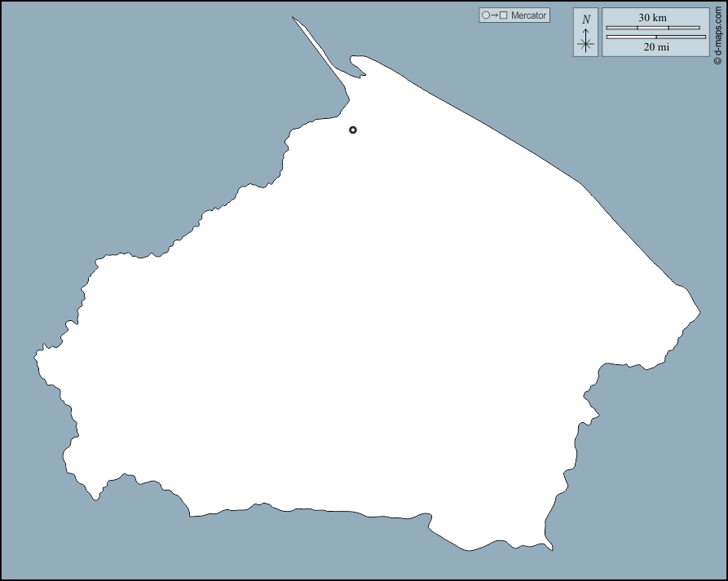Select the Mercator projection label

tap(528, 15)
